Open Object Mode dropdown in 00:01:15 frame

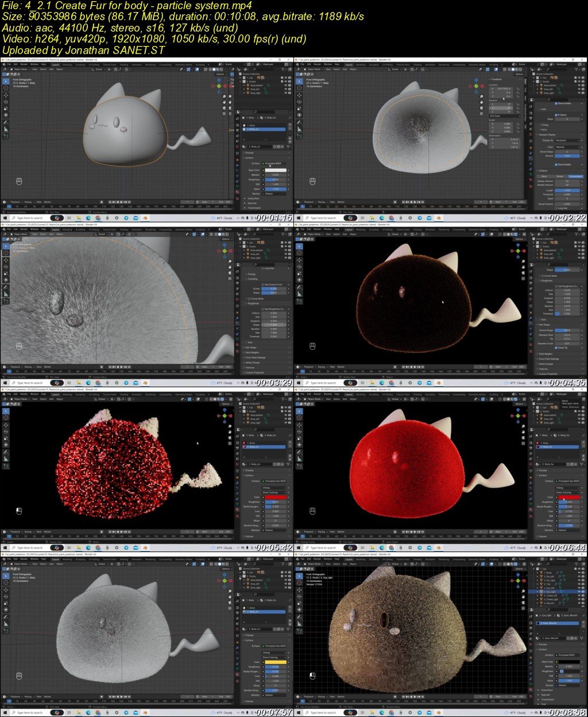tap(20, 69)
